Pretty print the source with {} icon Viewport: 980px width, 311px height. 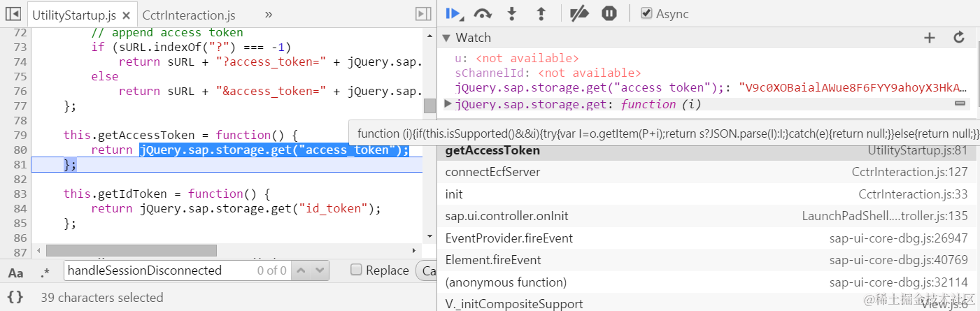tap(15, 297)
